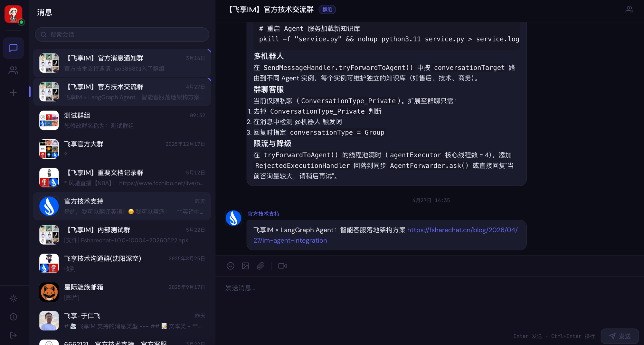644x345 pixels.
Task: Click the 星际魅族邮箱 fox avatar
Action: click(49, 292)
